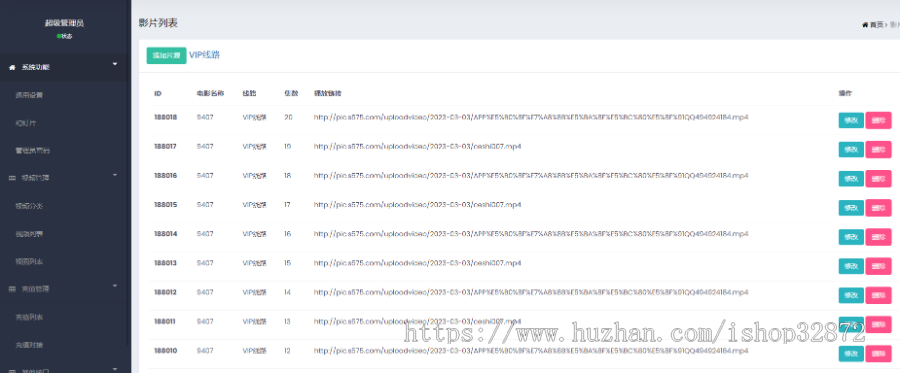Click 删除 for row ID 188011
Screen dimensions: 900x373
click(x=878, y=324)
